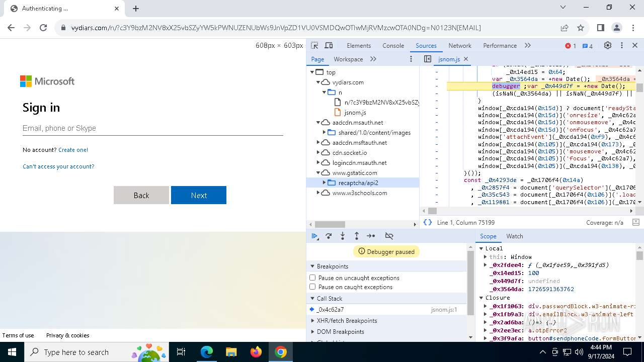
Task: Toggle the device toolbar icon
Action: tap(329, 45)
